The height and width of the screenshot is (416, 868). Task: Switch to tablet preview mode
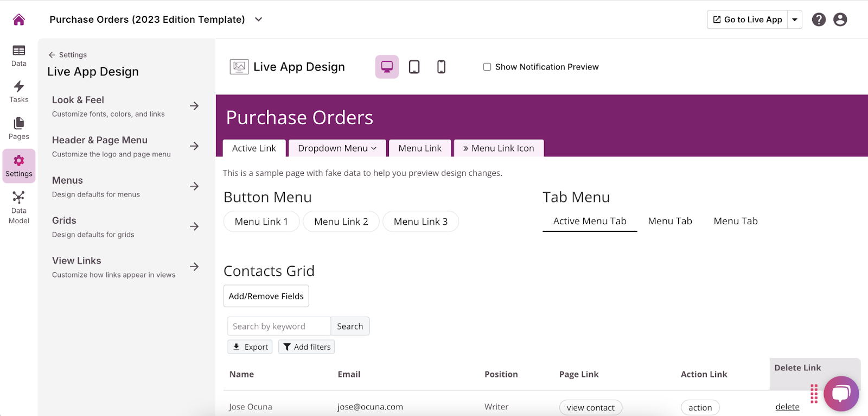tap(414, 67)
